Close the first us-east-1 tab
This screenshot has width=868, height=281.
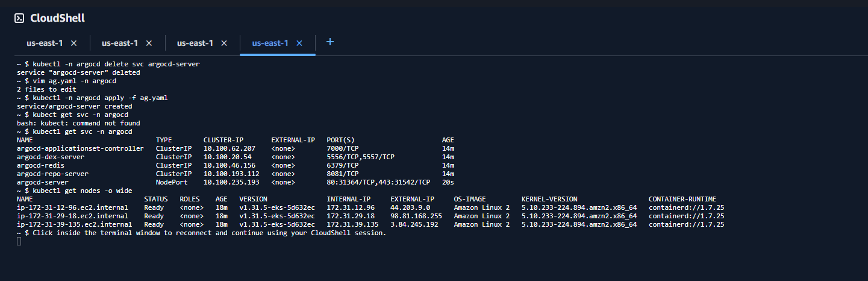click(73, 43)
